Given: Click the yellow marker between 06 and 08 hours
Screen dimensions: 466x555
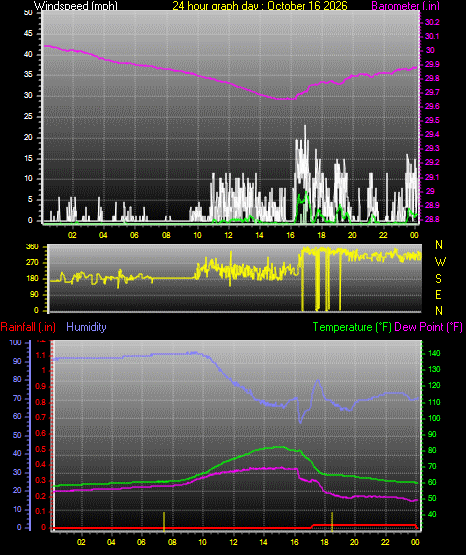Looking at the screenshot, I should tap(164, 522).
